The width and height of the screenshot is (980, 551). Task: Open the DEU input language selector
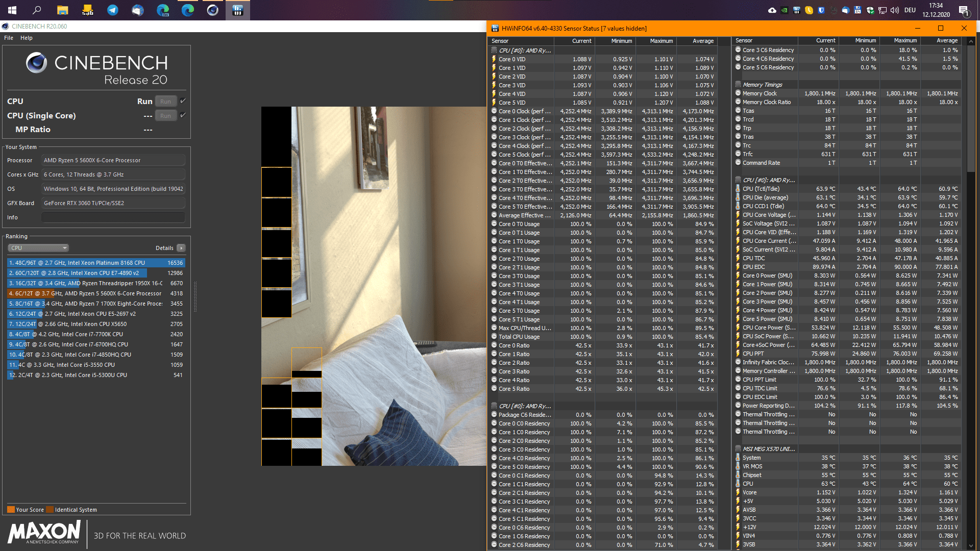910,10
